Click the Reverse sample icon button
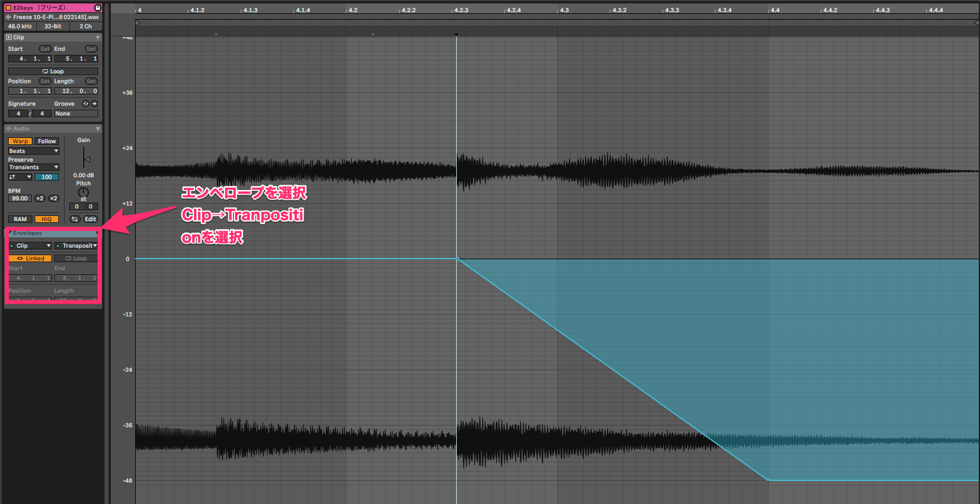The width and height of the screenshot is (980, 504). pyautogui.click(x=74, y=219)
